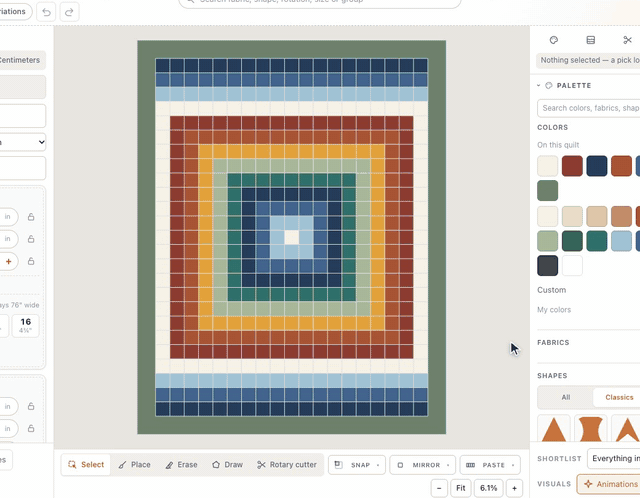Open the scissors icon tab in right panel

coord(627,40)
